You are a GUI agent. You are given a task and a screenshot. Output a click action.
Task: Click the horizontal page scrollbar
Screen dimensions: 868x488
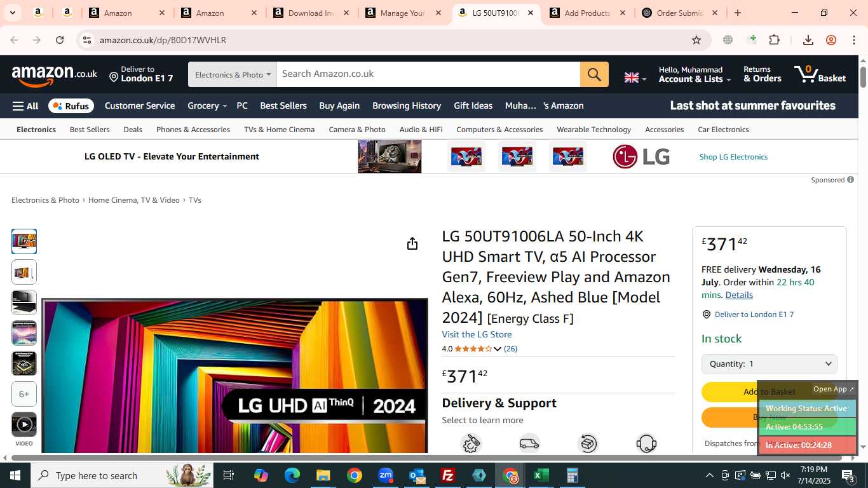tap(426, 457)
